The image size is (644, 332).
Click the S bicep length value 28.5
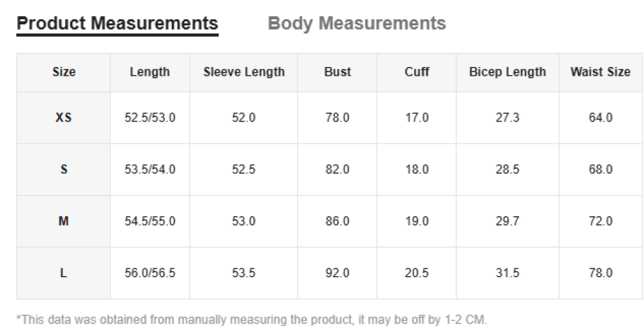(x=507, y=170)
